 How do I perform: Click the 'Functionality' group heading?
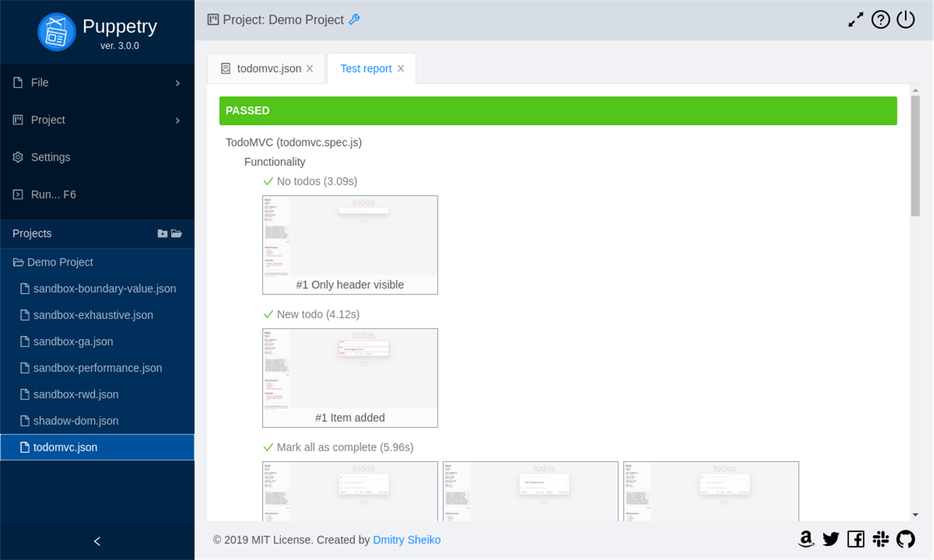(275, 162)
